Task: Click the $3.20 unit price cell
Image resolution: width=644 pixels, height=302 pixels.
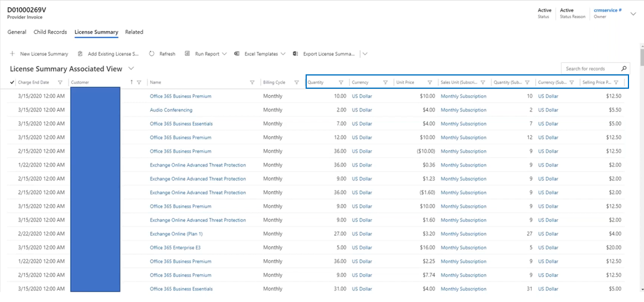Action: click(x=429, y=233)
